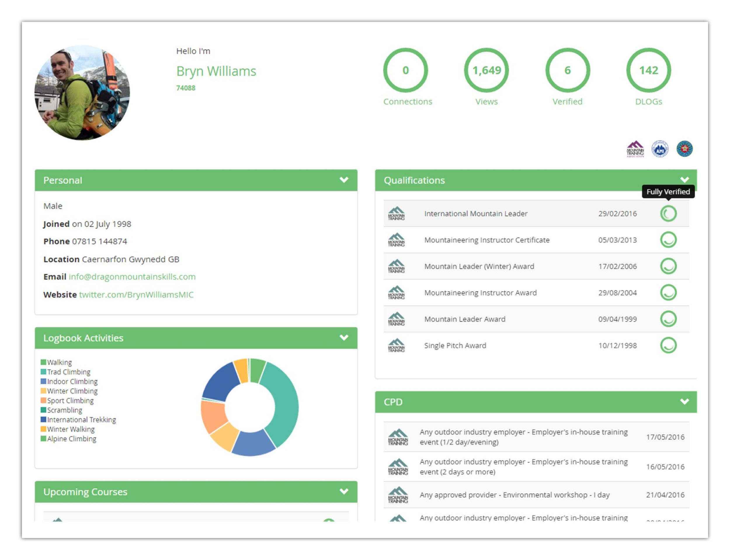
Task: Toggle verified circle for Mountain Leader Winter Award
Action: click(669, 266)
